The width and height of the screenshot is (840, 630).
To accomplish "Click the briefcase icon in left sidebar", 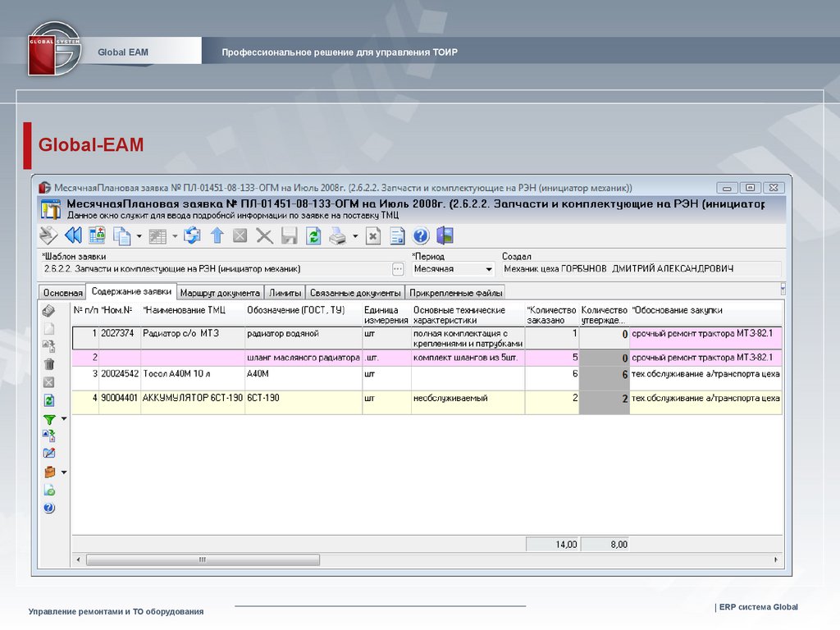I will coord(49,472).
